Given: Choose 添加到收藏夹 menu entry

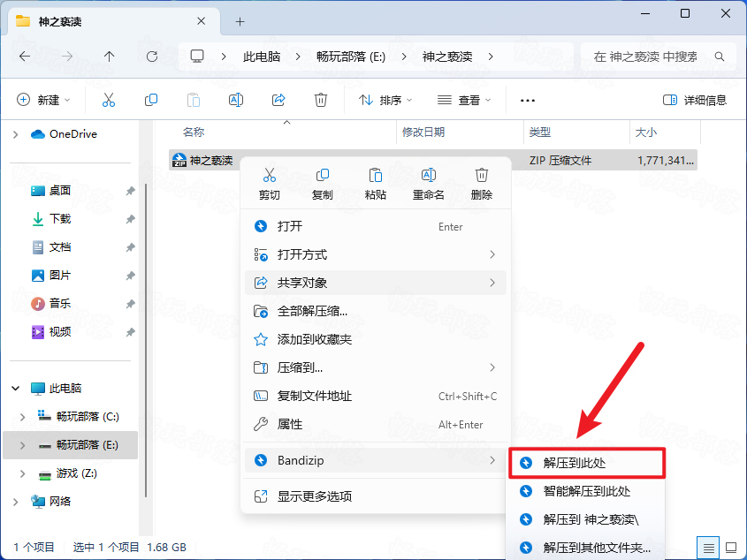Looking at the screenshot, I should pos(376,339).
